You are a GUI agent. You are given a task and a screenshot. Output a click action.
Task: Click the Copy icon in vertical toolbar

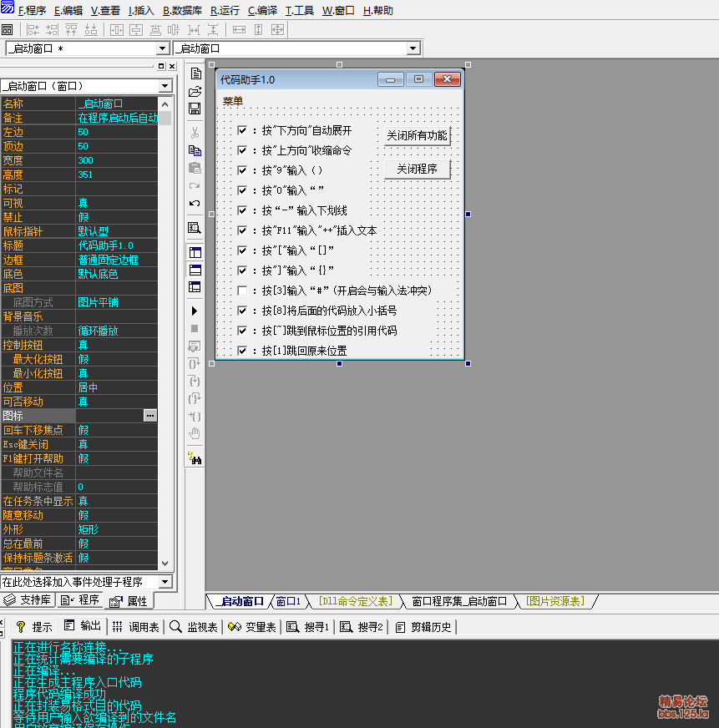click(x=195, y=150)
